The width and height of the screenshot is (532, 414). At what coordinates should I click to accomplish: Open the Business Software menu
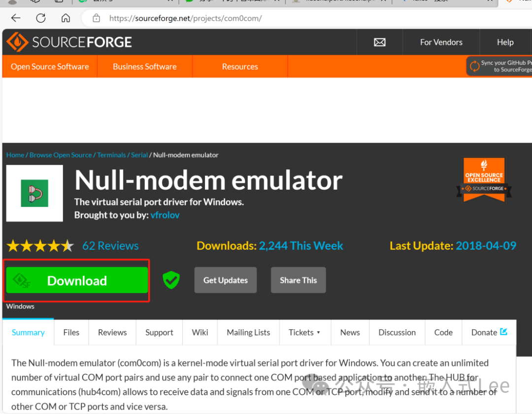pos(144,67)
